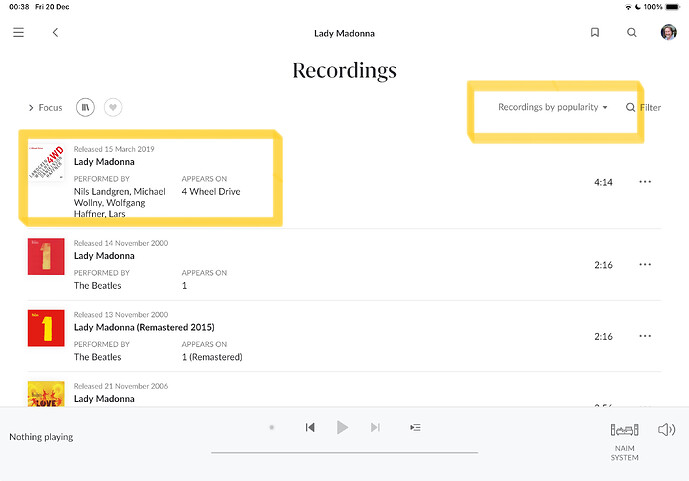The height and width of the screenshot is (481, 689).
Task: Open The Beatles link for 1 (Remastered)
Action: pos(98,357)
